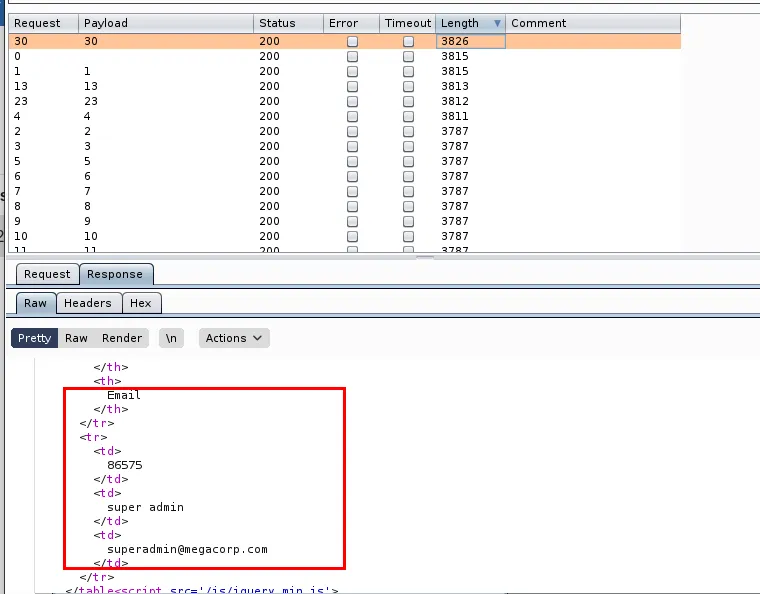Click the Request column header
This screenshot has width=760, height=594.
coord(37,23)
